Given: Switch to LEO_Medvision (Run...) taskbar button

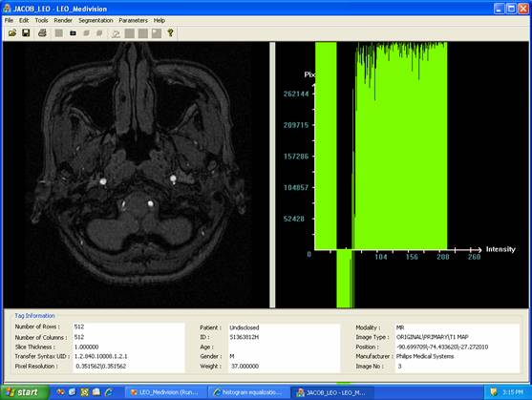Looking at the screenshot, I should [165, 392].
